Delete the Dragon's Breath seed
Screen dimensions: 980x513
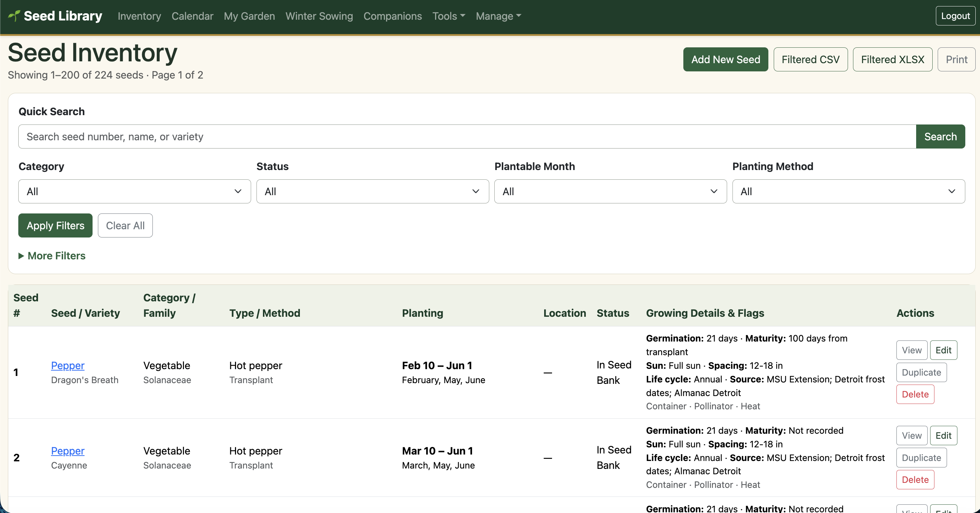click(x=915, y=394)
